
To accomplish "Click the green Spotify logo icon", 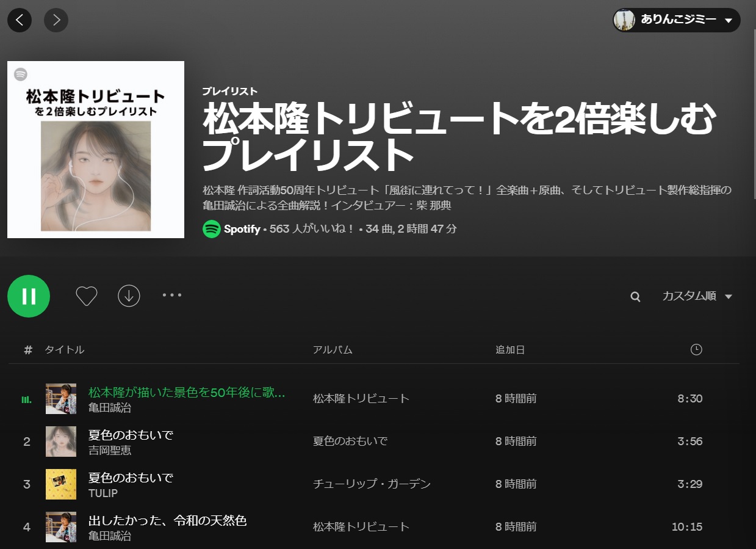I will pyautogui.click(x=212, y=229).
